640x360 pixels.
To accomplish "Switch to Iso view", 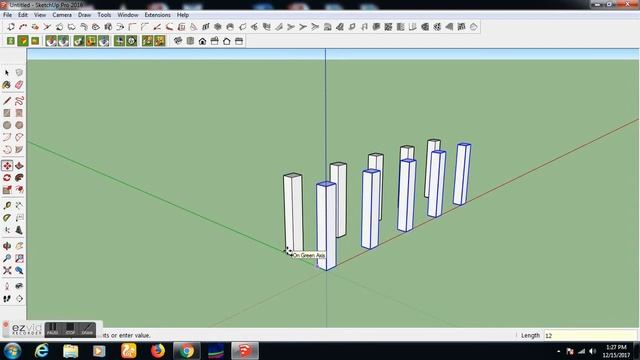I will [178, 41].
